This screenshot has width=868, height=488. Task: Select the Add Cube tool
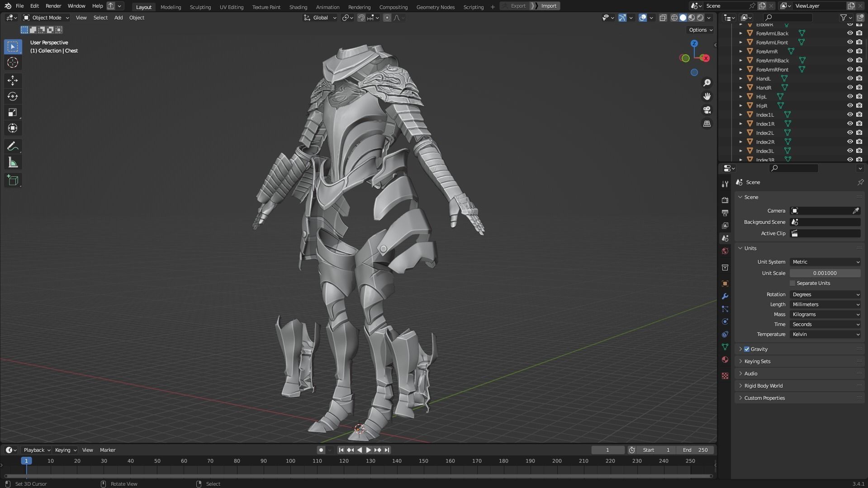13,180
